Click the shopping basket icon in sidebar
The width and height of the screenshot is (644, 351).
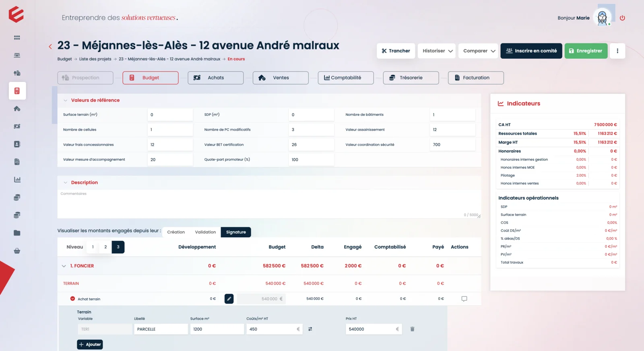pos(17,251)
